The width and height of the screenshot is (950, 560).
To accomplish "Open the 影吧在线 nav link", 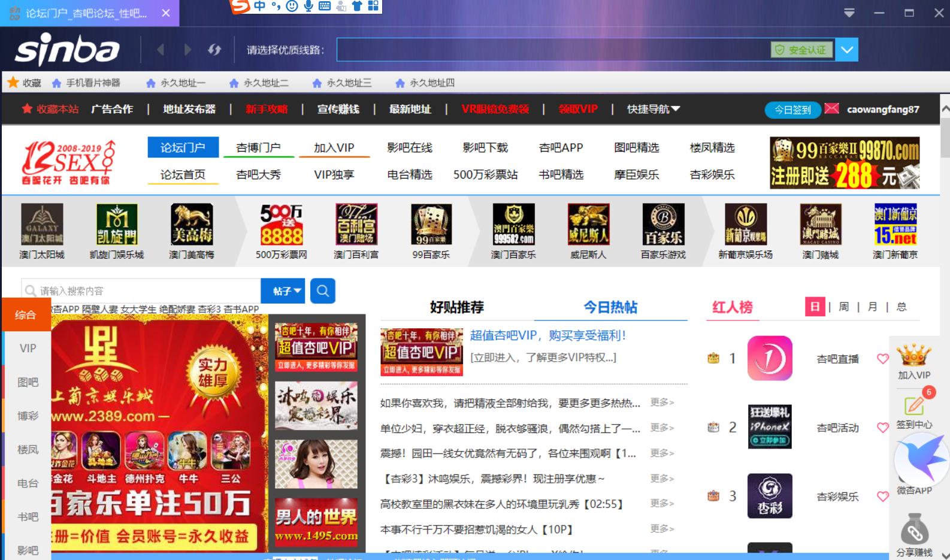I will pos(410,147).
